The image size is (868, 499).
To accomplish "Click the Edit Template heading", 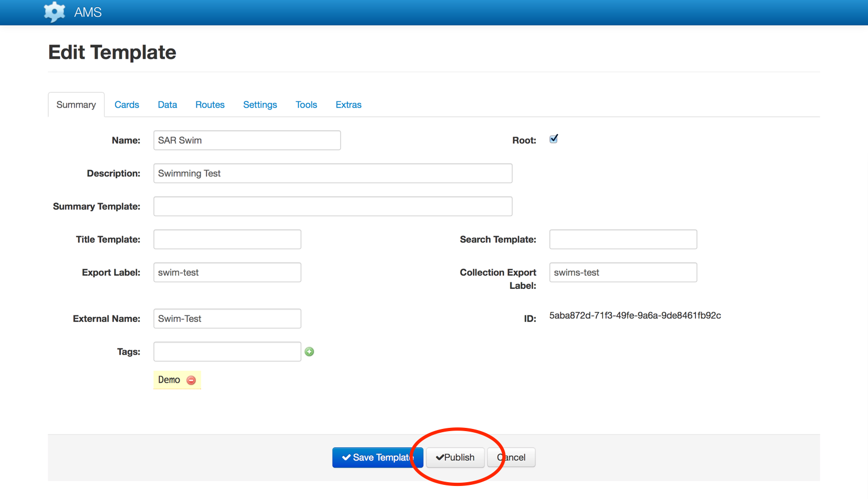I will coord(112,52).
